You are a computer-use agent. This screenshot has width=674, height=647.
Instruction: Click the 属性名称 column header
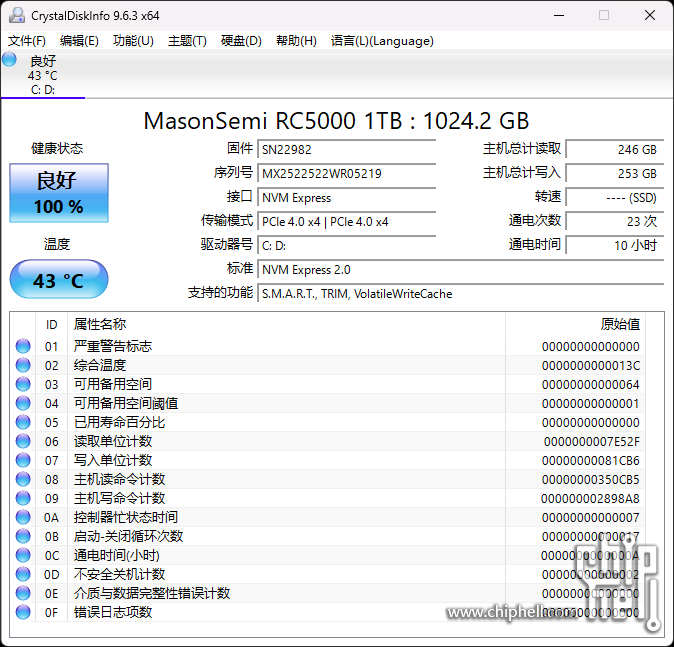coord(286,325)
